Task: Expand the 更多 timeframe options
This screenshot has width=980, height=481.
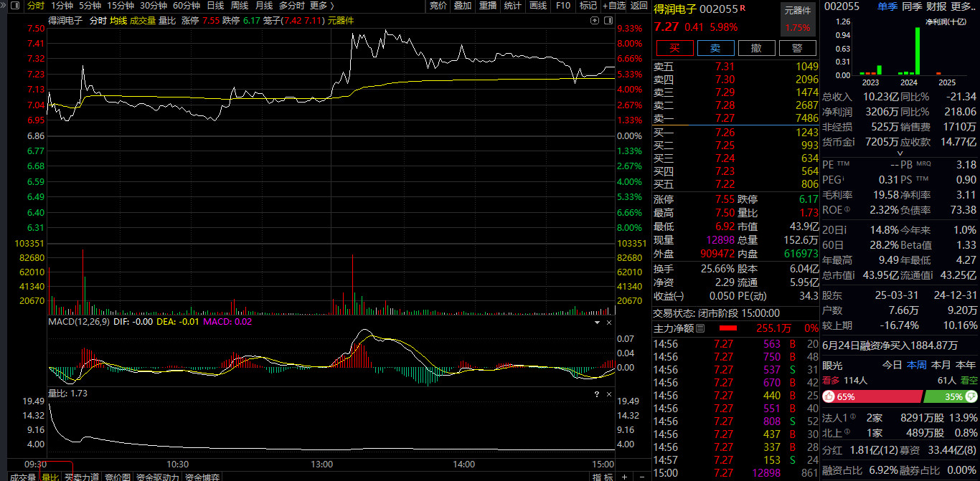Action: (x=321, y=6)
